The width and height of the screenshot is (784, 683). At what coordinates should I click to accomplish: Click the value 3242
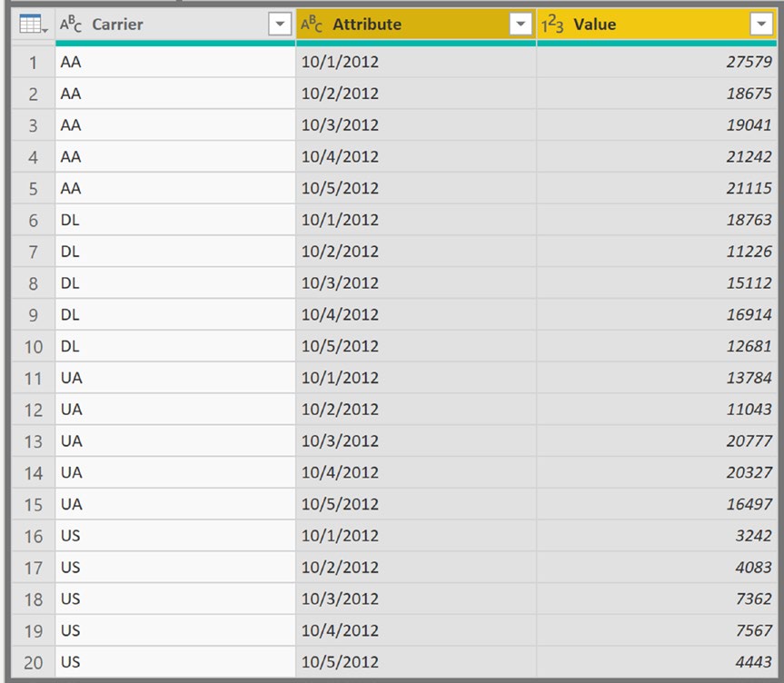(x=657, y=536)
